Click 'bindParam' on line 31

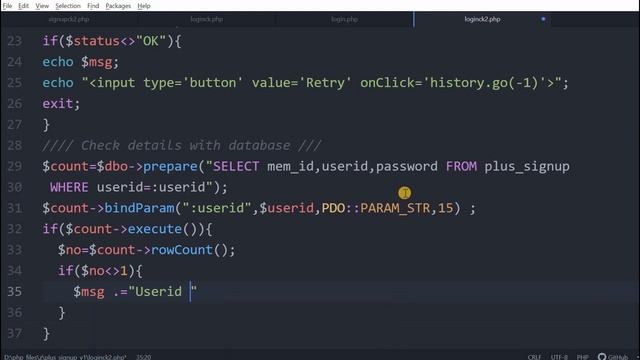[x=140, y=208]
